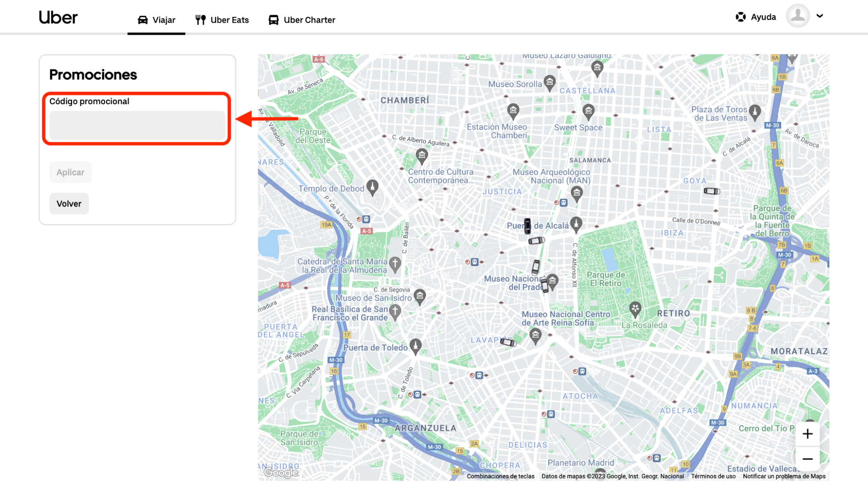The image size is (868, 493).
Task: Focus the Código promocional input field
Action: click(x=137, y=125)
